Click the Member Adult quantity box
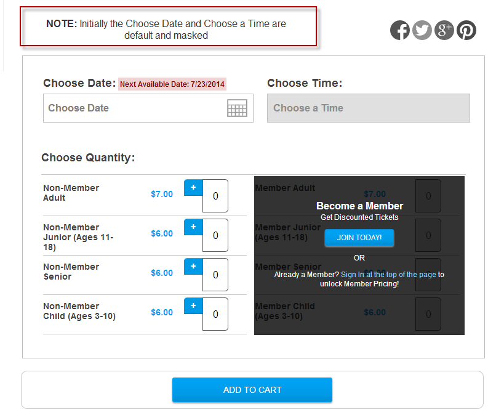Image resolution: width=504 pixels, height=420 pixels. pos(428,196)
